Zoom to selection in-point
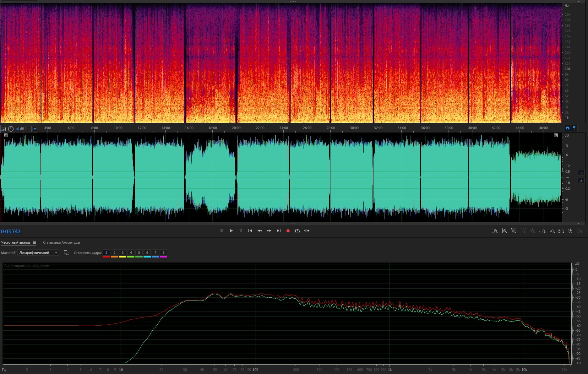Image resolution: width=588 pixels, height=374 pixels. click(542, 231)
